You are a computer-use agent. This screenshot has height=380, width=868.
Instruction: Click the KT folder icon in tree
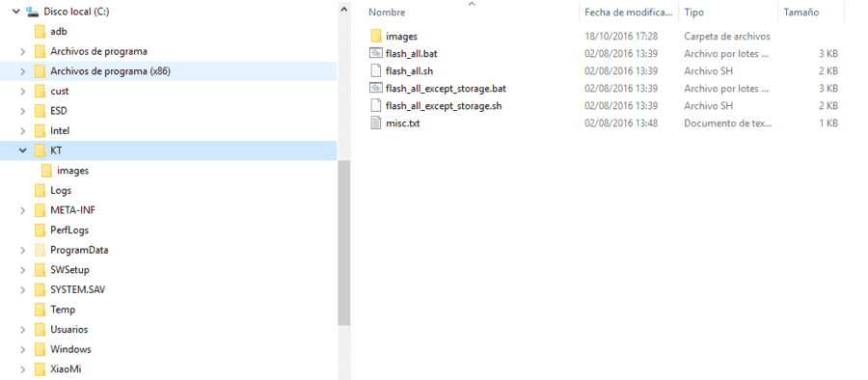tap(40, 150)
